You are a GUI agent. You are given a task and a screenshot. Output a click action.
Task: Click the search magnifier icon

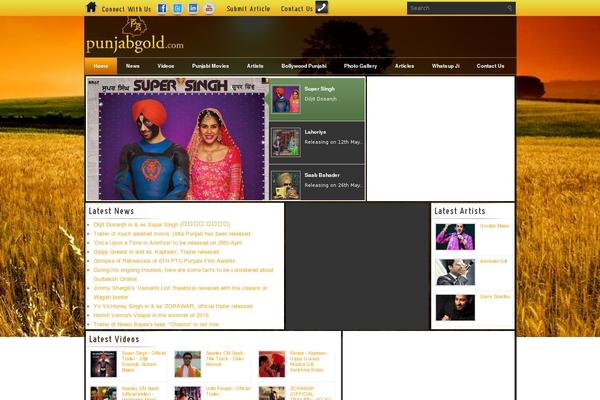(x=510, y=8)
